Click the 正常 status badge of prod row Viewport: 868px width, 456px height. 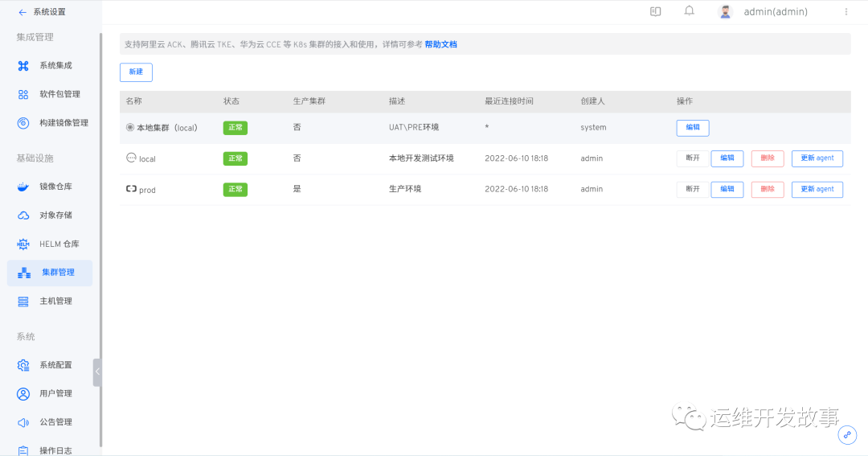(x=235, y=190)
